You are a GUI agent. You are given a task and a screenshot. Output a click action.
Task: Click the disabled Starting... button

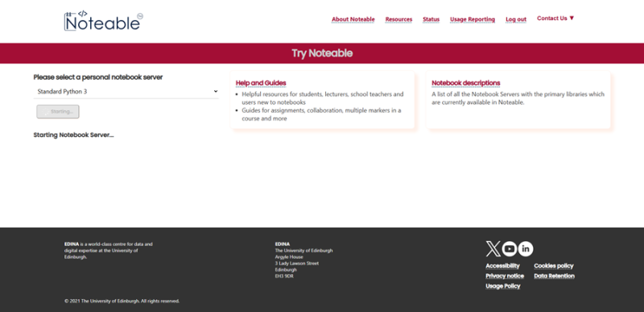[x=58, y=112]
